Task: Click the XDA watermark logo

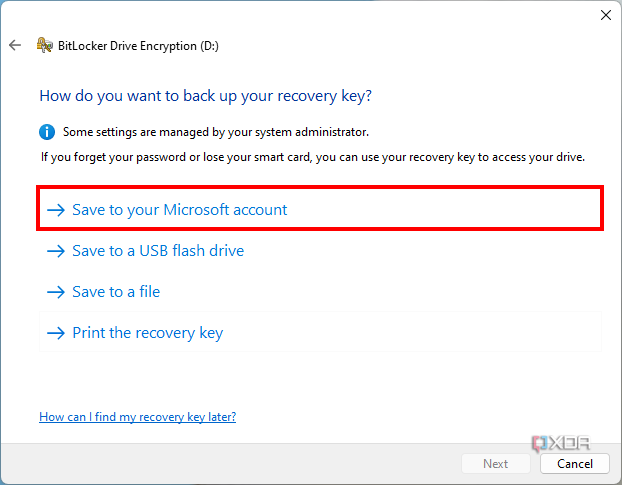Action: 561,443
